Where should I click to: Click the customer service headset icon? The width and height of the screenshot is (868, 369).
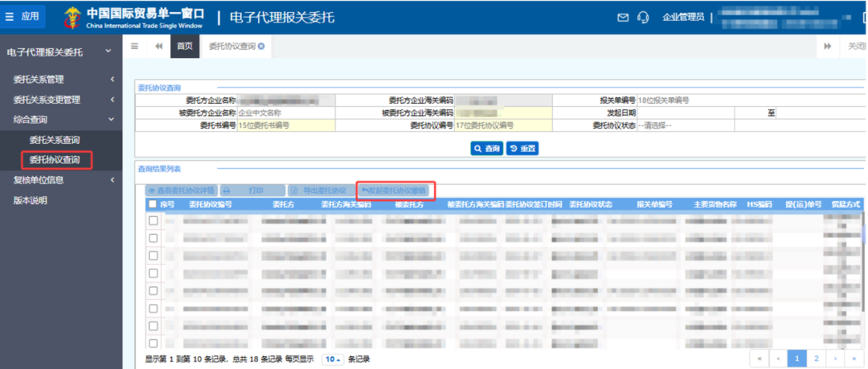[x=643, y=18]
